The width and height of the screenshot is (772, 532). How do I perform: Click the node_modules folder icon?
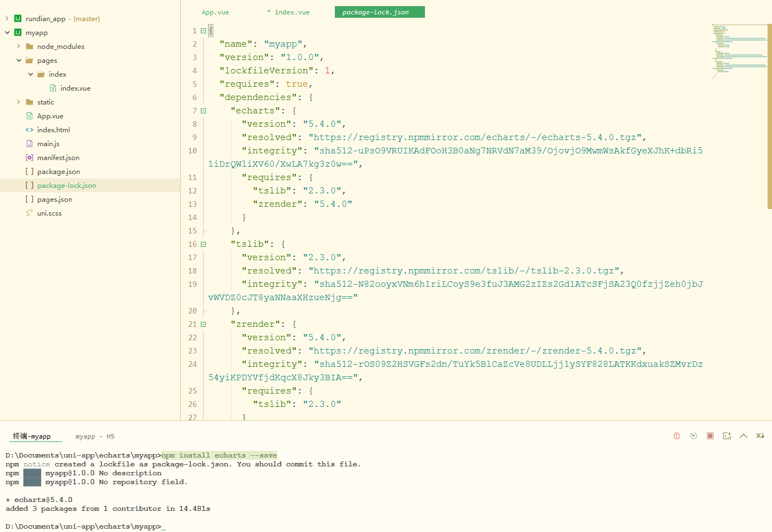[x=29, y=46]
